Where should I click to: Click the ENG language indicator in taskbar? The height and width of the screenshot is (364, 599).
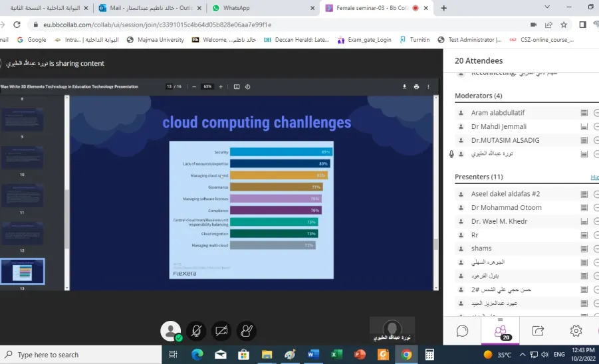[559, 355]
